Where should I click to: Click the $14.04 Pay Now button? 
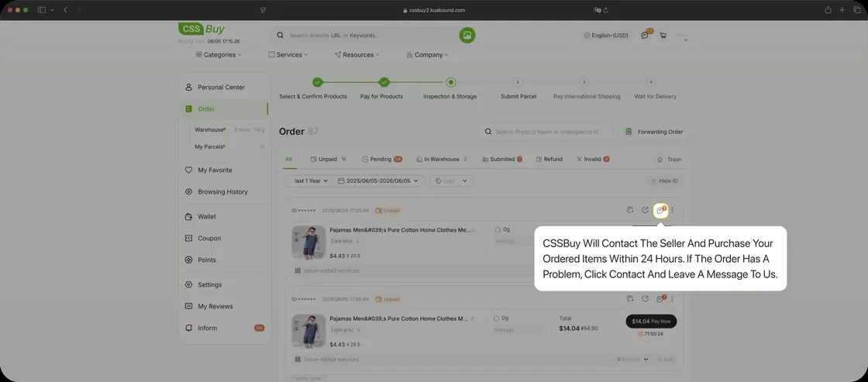click(651, 321)
